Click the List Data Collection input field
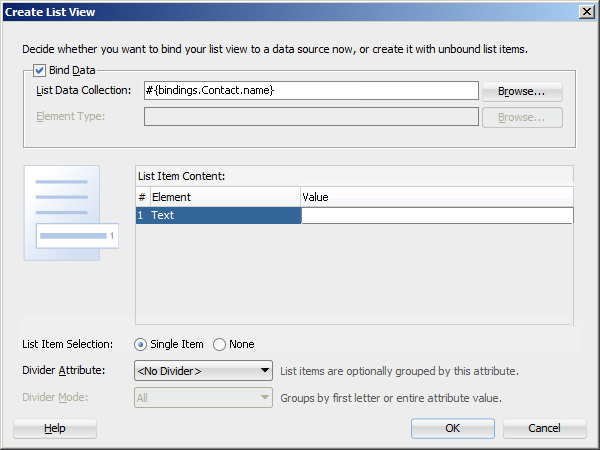This screenshot has width=600, height=450. (311, 90)
